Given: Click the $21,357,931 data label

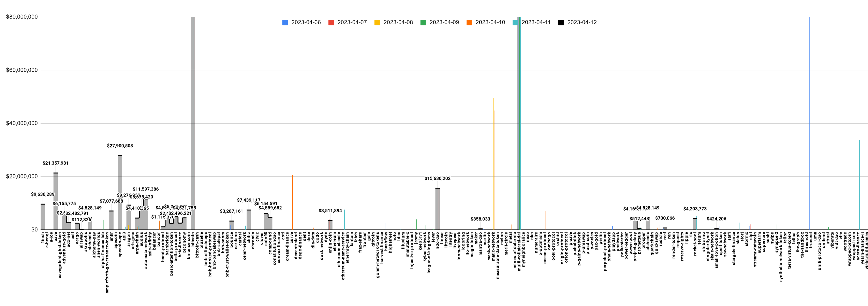Looking at the screenshot, I should (56, 163).
